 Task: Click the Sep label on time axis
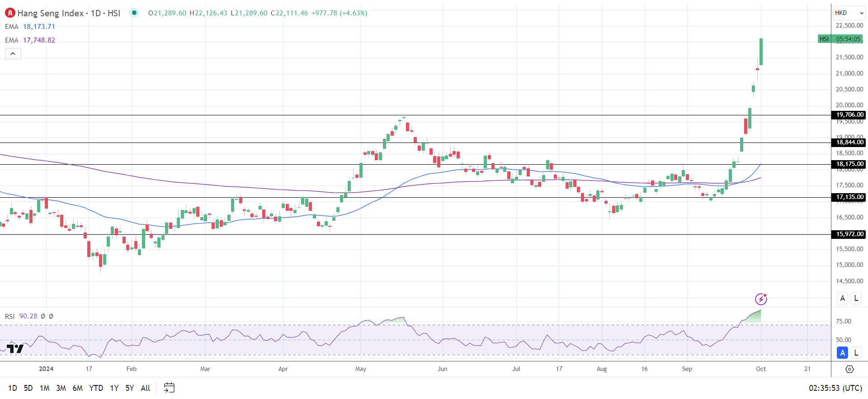pyautogui.click(x=687, y=369)
